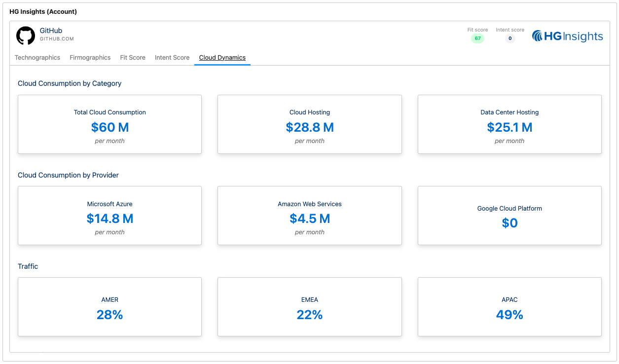Viewport: 619px width, 364px height.
Task: Click the AMER traffic label
Action: [x=110, y=300]
